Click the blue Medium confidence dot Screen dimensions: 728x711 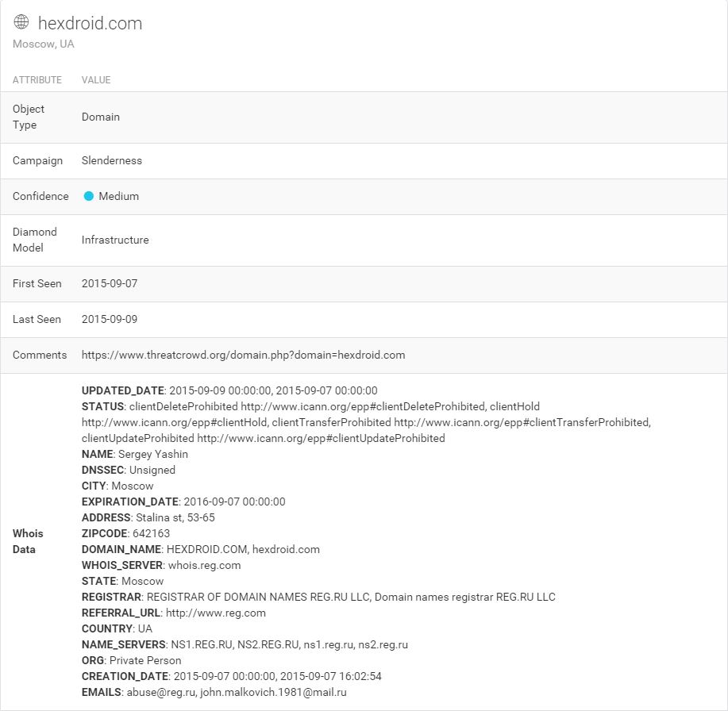click(x=88, y=196)
